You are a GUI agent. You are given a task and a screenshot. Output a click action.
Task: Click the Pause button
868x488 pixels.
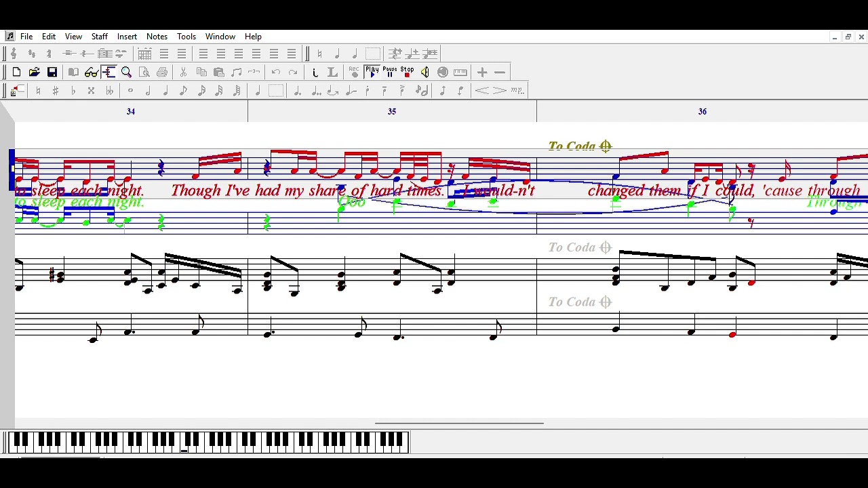(389, 72)
